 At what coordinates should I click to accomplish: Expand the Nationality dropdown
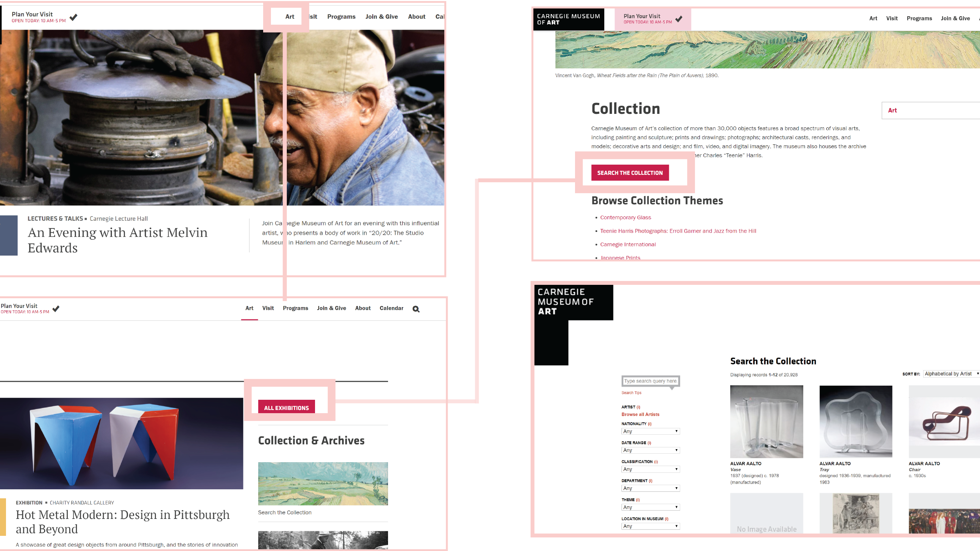(x=650, y=431)
